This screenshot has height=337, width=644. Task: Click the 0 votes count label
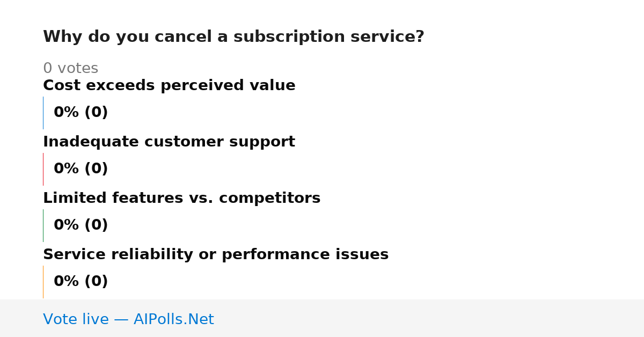(70, 69)
